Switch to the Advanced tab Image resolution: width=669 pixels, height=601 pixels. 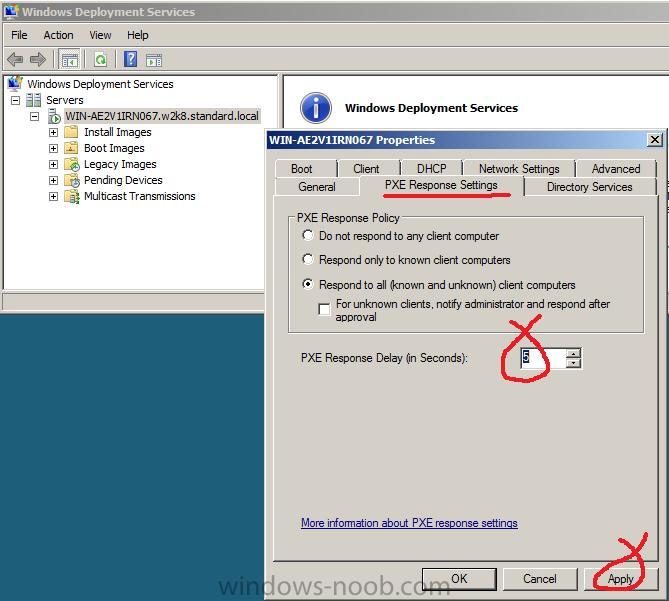click(x=616, y=168)
